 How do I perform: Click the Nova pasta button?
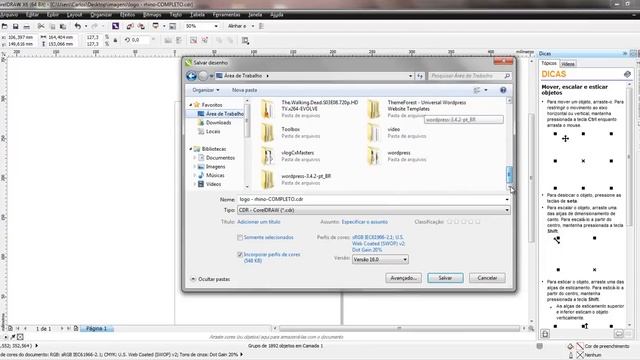click(x=244, y=90)
